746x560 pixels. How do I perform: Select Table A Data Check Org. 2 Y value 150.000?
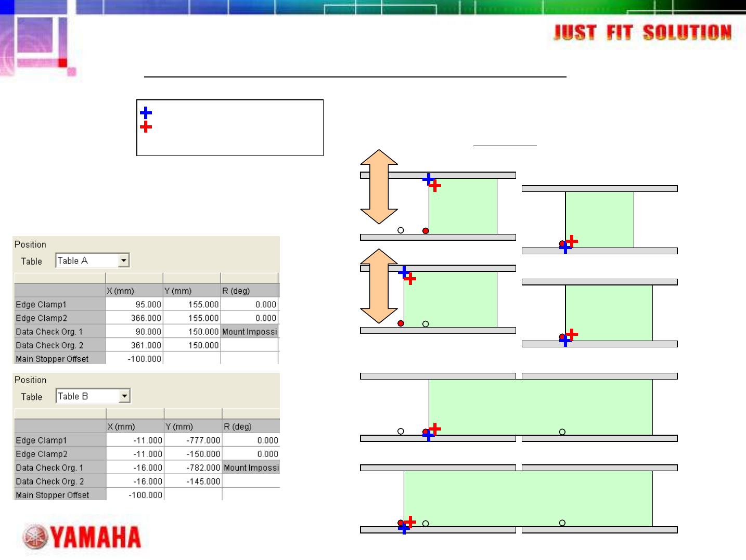192,345
